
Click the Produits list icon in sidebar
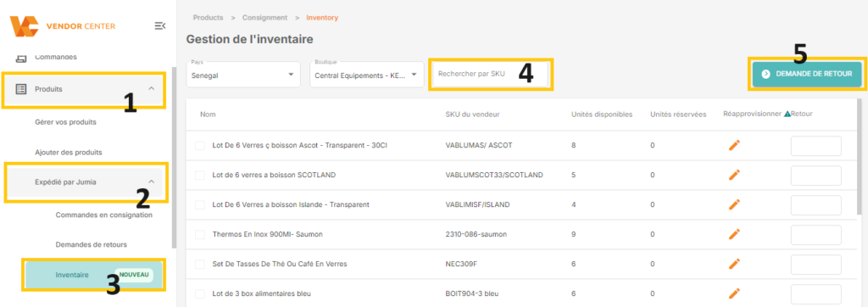click(x=21, y=89)
